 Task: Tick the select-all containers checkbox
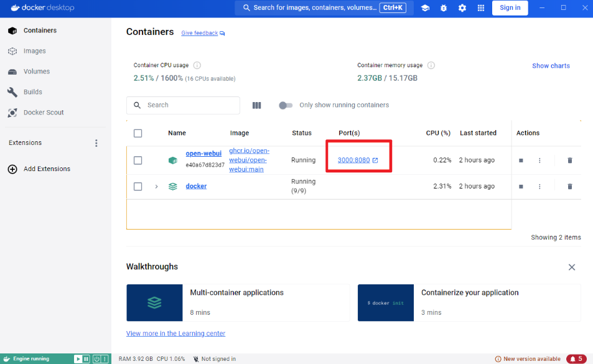tap(138, 133)
